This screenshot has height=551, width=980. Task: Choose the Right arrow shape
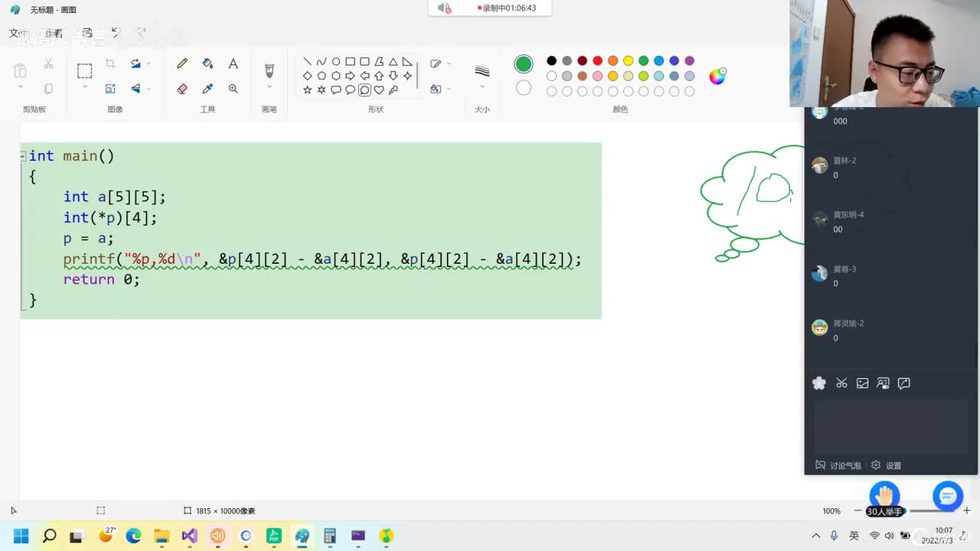coord(350,76)
